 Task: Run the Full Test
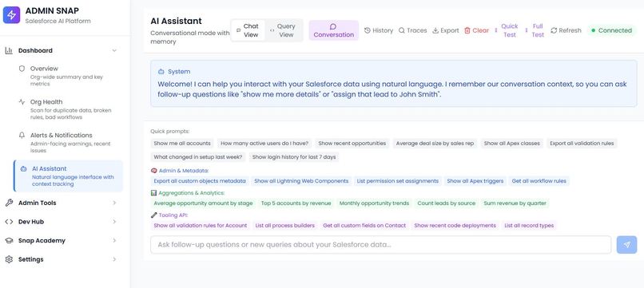tap(535, 30)
